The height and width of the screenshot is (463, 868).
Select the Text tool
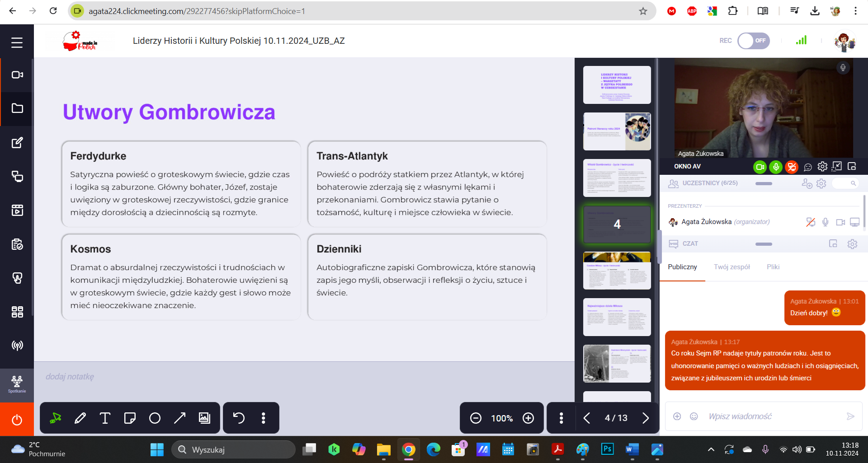pos(105,418)
